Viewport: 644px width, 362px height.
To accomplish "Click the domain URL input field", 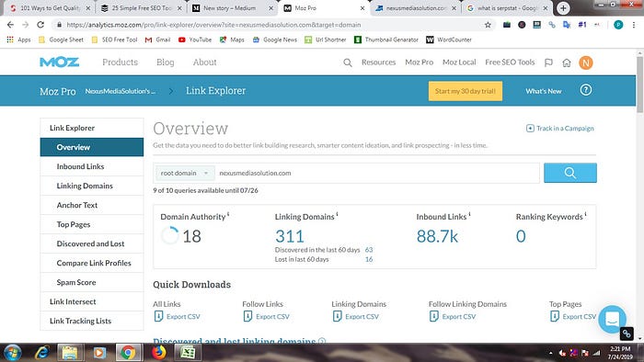I will (377, 173).
